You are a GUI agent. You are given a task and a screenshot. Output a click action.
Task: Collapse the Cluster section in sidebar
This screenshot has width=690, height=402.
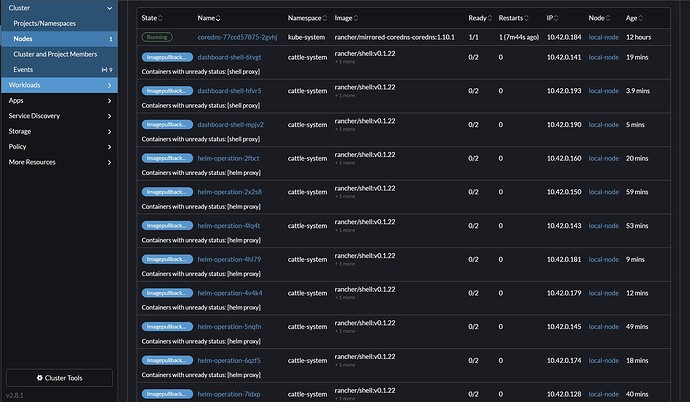point(109,7)
